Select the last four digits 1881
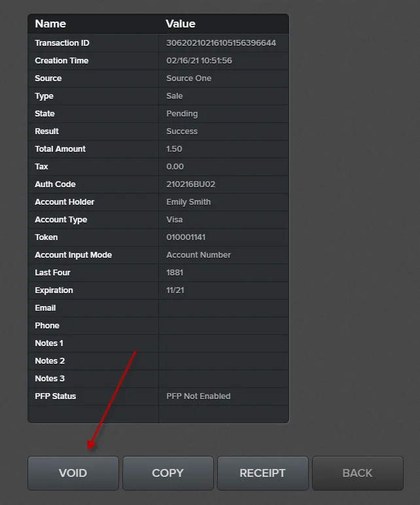Screen dimensions: 420x505 [x=175, y=273]
